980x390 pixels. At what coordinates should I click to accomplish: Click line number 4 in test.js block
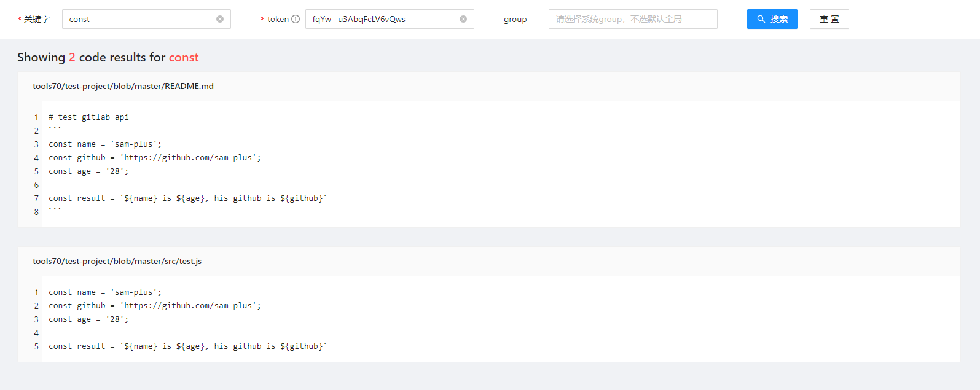(36, 333)
